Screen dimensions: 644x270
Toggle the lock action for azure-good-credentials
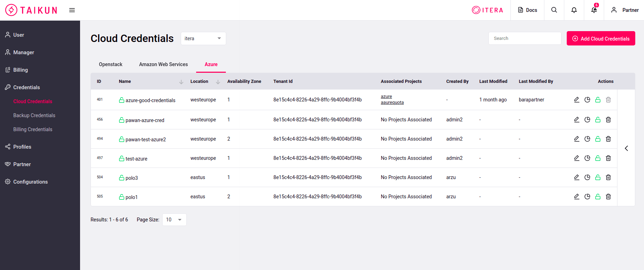click(598, 100)
